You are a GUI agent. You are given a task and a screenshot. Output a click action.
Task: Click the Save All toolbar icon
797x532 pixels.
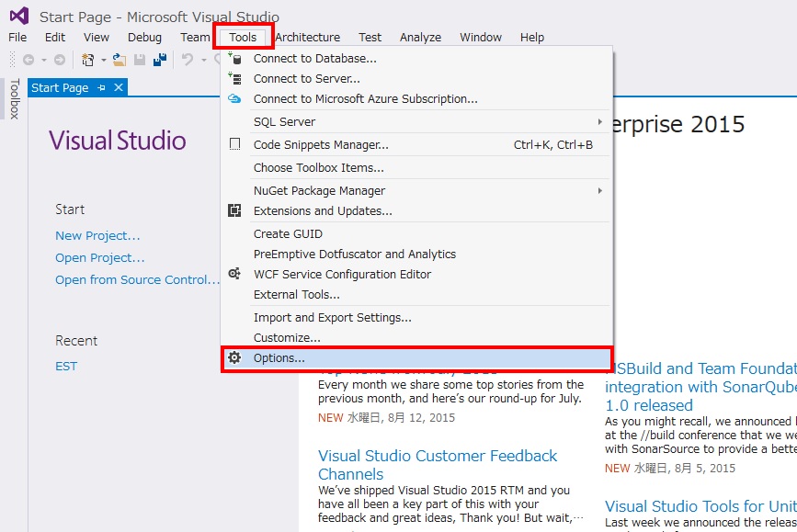point(160,60)
